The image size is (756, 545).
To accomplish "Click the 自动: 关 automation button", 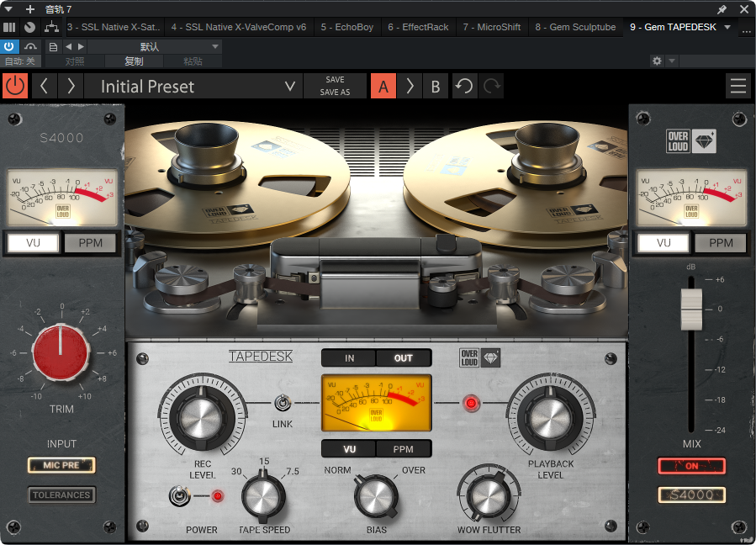I will (20, 61).
